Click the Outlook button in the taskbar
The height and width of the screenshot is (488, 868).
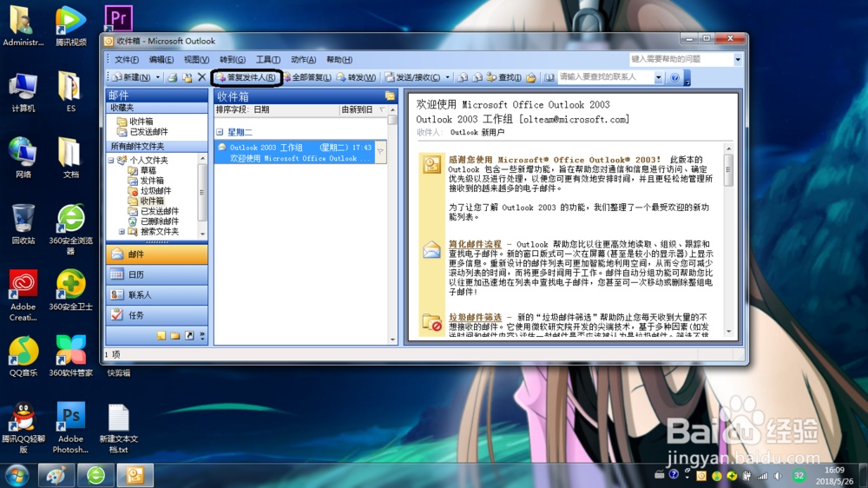pos(135,475)
